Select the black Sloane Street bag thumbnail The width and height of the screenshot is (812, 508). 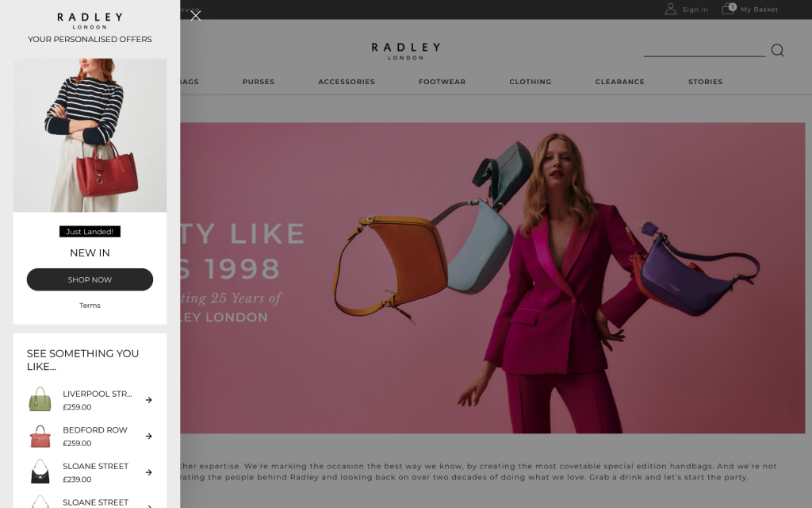pos(40,471)
